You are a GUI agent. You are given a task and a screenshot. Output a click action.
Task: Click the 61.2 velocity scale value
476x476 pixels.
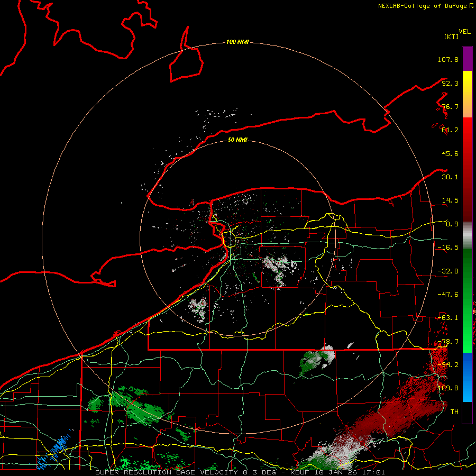(x=450, y=130)
